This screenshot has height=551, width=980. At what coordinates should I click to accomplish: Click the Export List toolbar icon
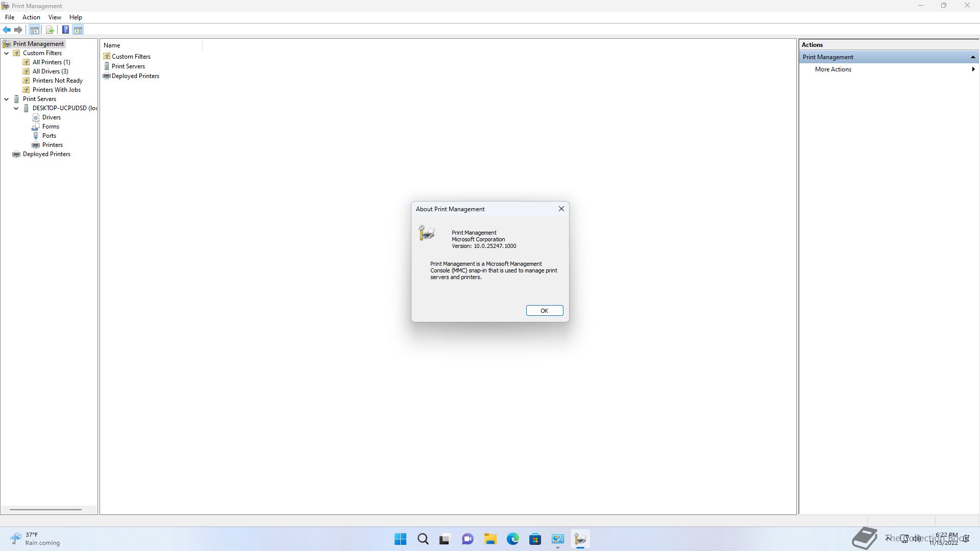pos(50,30)
